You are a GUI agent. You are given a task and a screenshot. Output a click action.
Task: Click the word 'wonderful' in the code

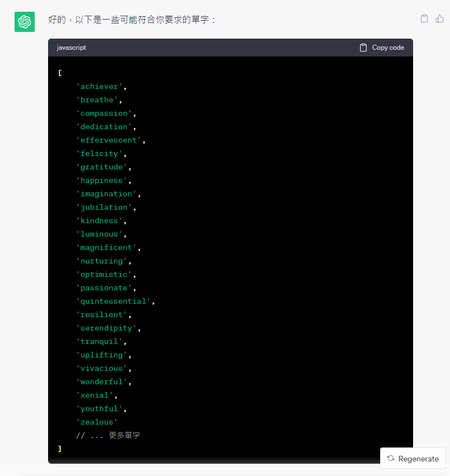pos(102,381)
